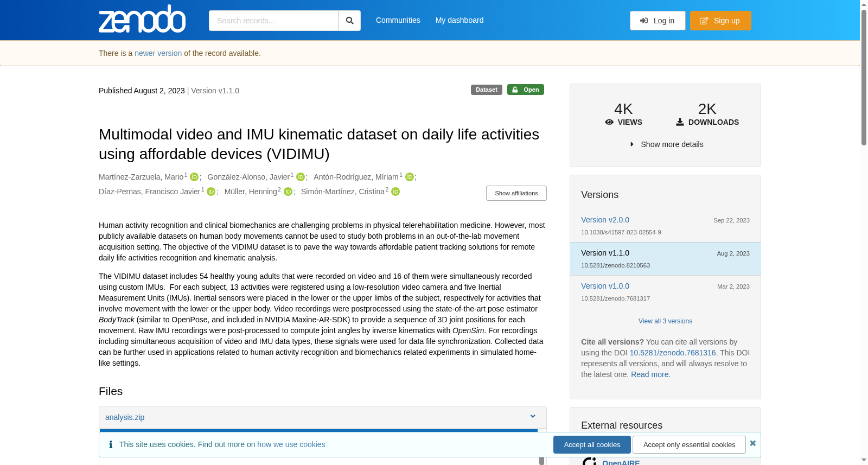The height and width of the screenshot is (465, 868).
Task: Open the Zenodo logo home link
Action: click(142, 19)
